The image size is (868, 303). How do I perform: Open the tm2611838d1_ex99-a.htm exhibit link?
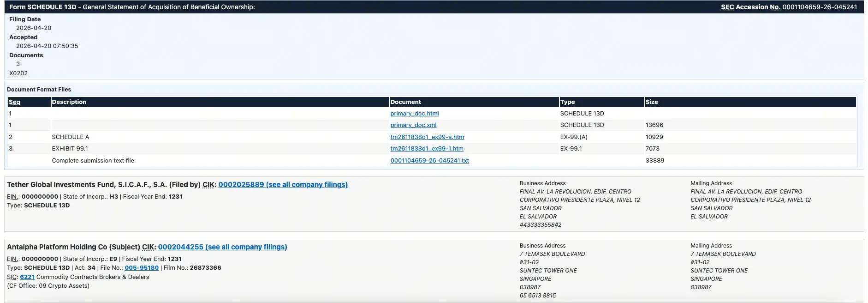coord(427,137)
